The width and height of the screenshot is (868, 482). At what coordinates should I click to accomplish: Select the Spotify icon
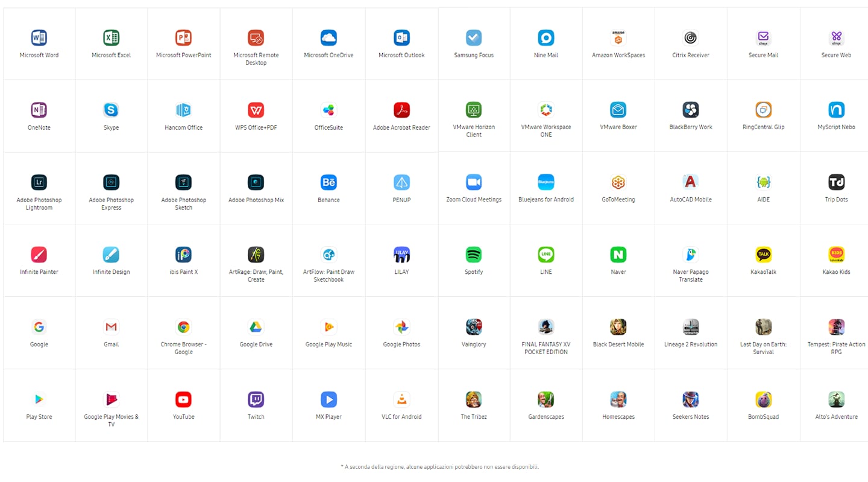coord(474,255)
